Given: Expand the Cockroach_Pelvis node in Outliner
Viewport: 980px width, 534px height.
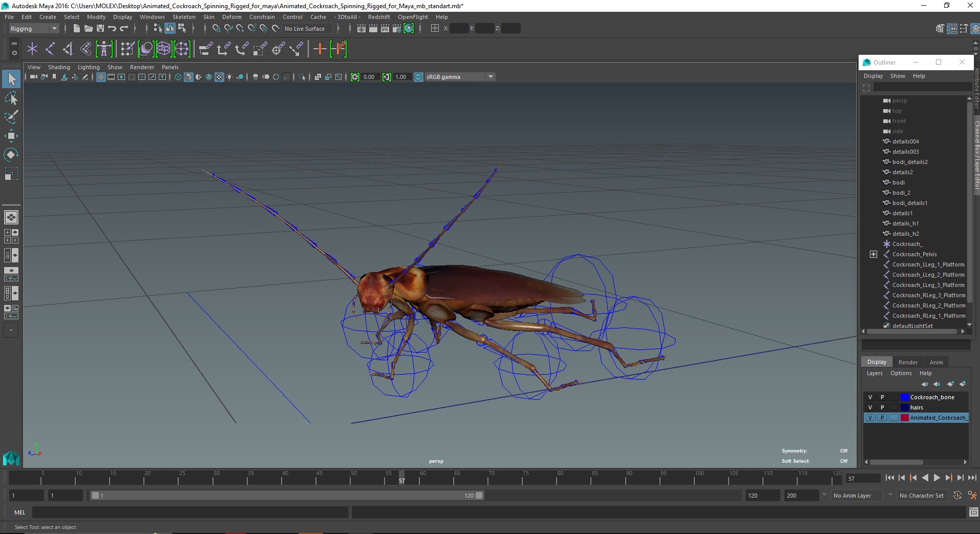Looking at the screenshot, I should [874, 254].
